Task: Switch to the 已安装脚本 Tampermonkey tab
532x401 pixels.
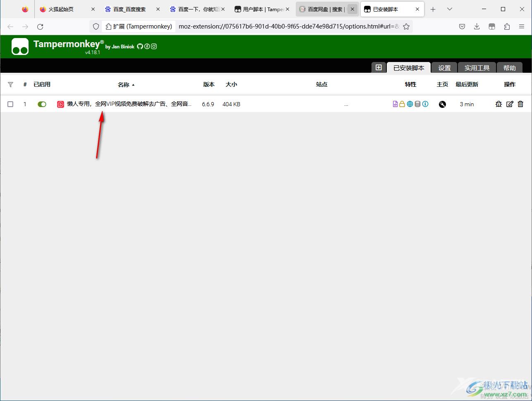Action: 409,68
